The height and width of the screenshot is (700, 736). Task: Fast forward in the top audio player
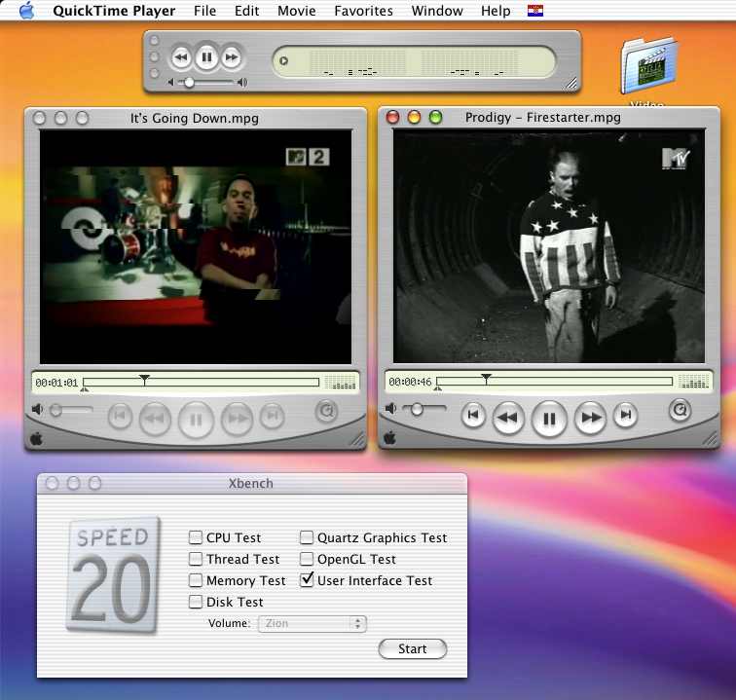(232, 57)
